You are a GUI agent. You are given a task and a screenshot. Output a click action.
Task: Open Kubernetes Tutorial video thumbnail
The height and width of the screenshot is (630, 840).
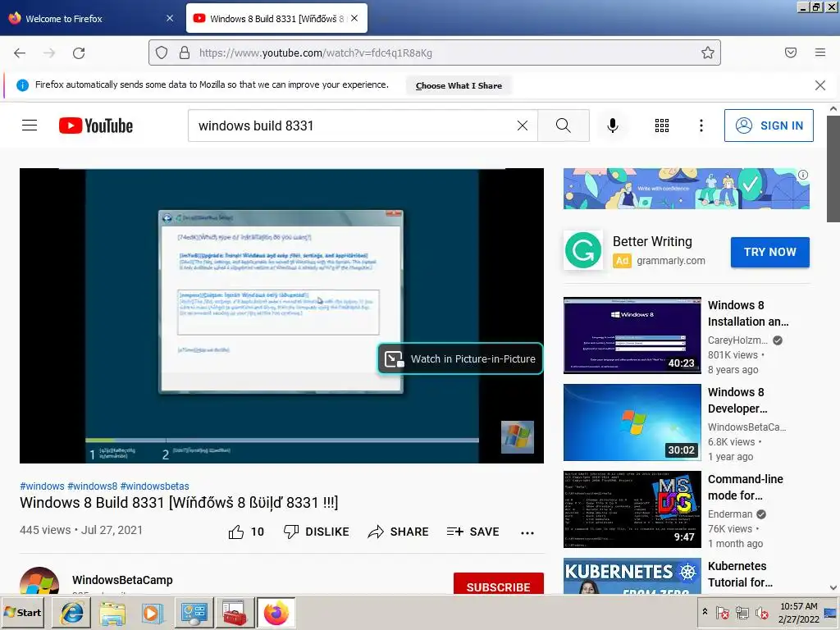[632, 576]
